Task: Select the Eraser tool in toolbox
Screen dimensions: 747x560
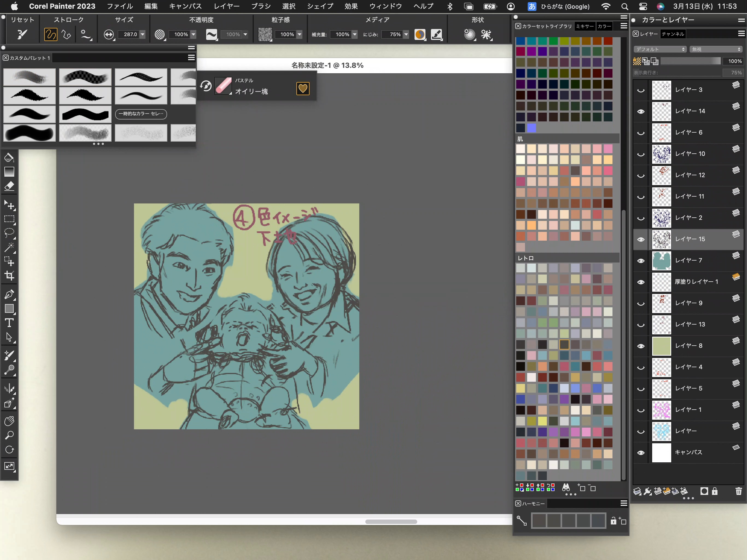Action: [9, 186]
